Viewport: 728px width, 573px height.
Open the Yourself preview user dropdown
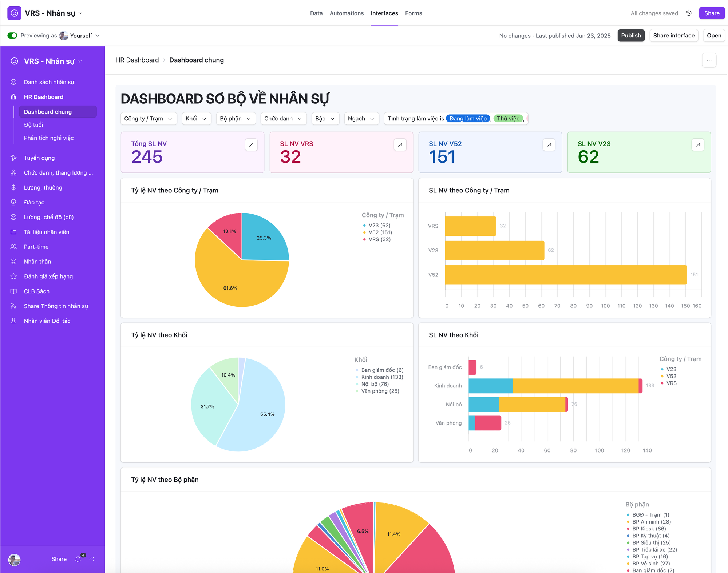[x=79, y=36]
